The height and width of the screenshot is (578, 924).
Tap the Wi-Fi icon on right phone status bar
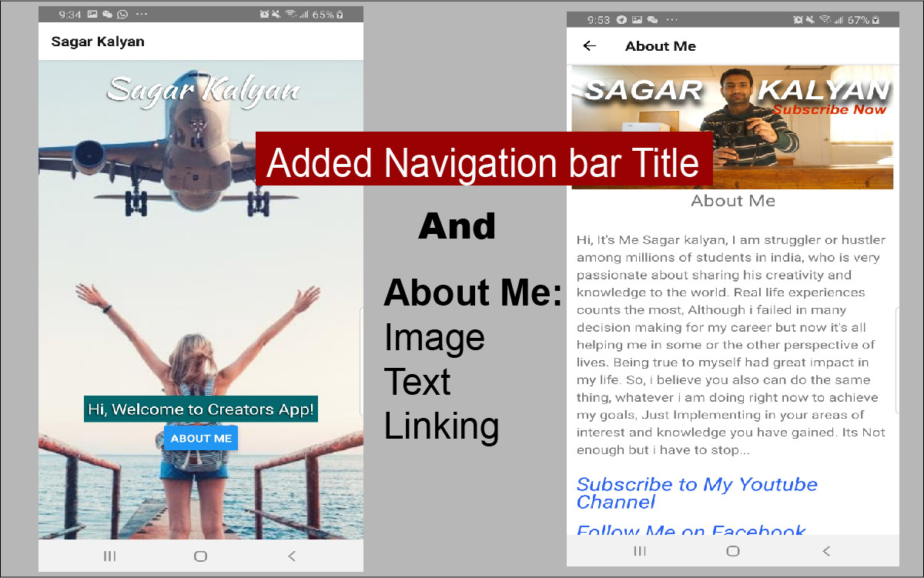coord(825,20)
